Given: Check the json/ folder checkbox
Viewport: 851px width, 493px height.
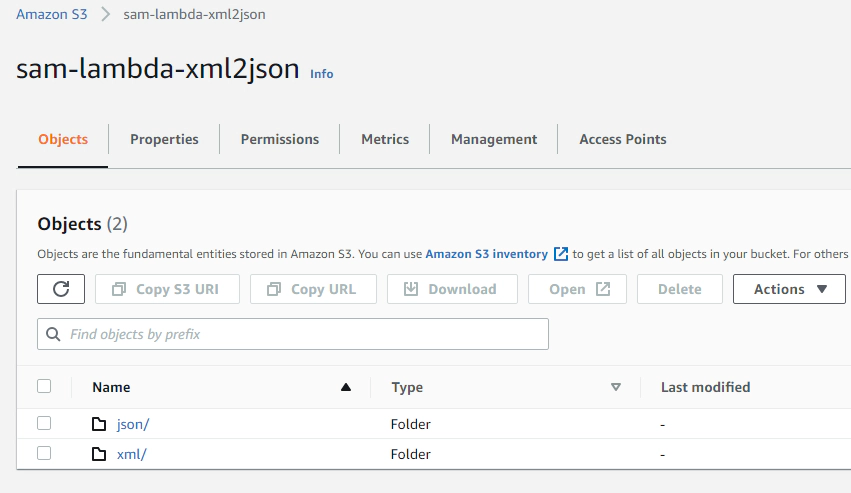Looking at the screenshot, I should point(44,423).
